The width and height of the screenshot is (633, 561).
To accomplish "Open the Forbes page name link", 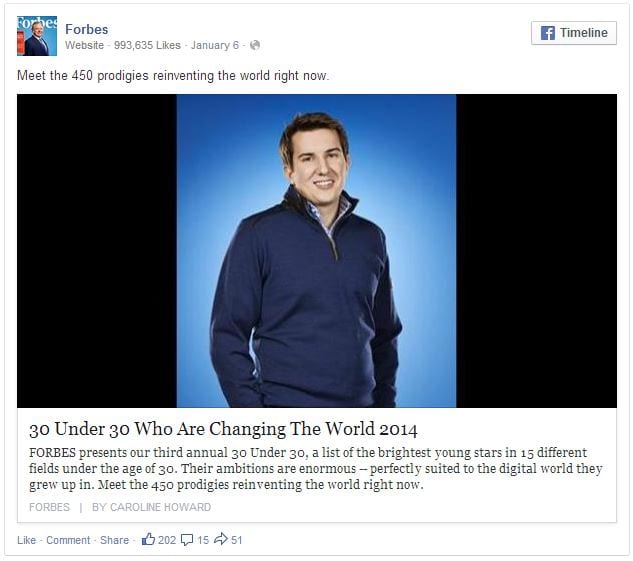I will click(86, 29).
